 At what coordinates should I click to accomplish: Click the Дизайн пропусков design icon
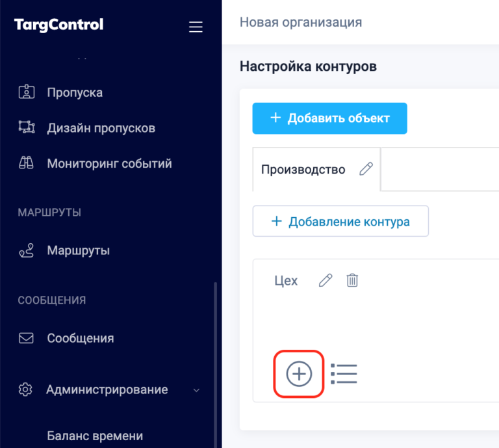click(27, 127)
